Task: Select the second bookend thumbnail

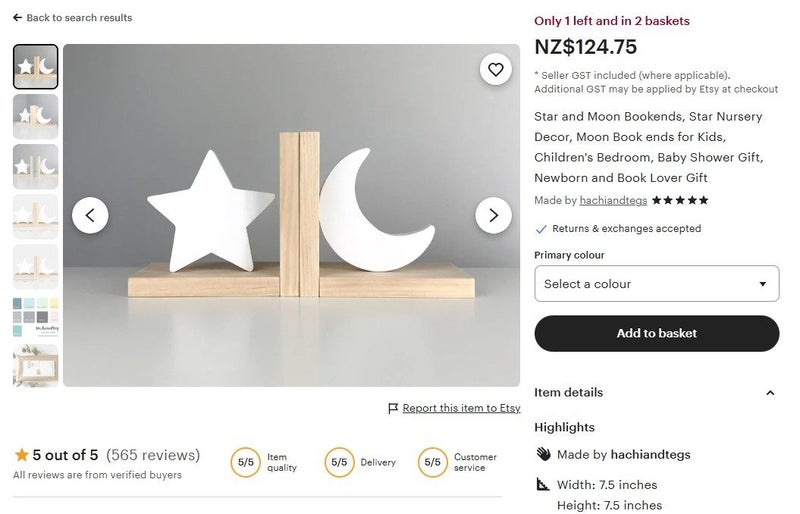Action: point(35,117)
